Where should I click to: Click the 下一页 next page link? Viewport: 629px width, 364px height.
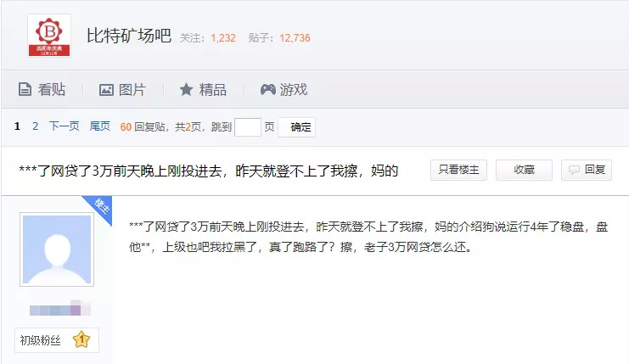(x=65, y=126)
